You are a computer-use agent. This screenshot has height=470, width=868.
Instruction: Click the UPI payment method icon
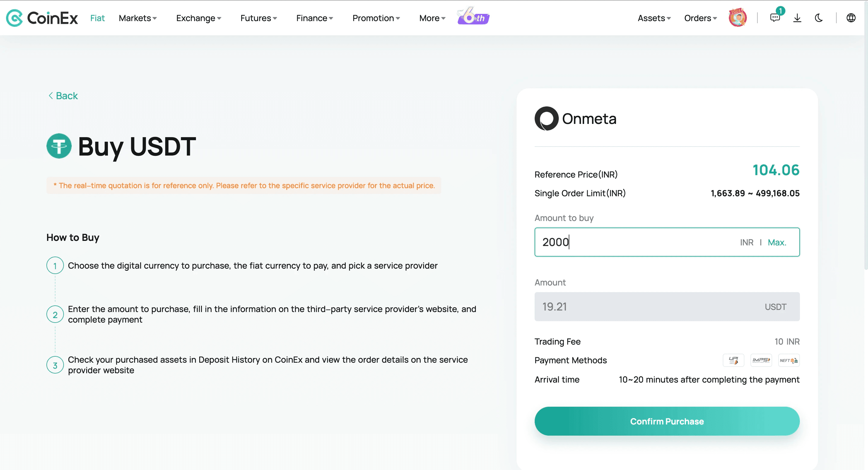(733, 360)
